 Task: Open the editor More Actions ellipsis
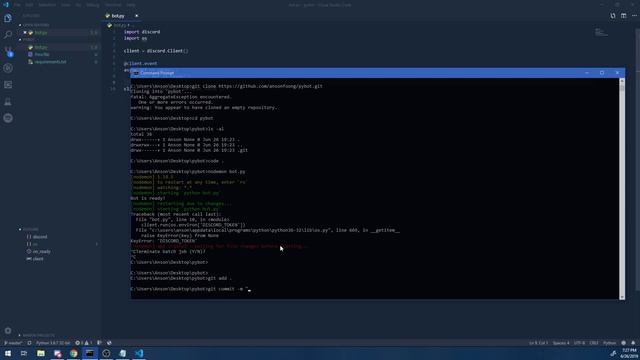point(634,16)
